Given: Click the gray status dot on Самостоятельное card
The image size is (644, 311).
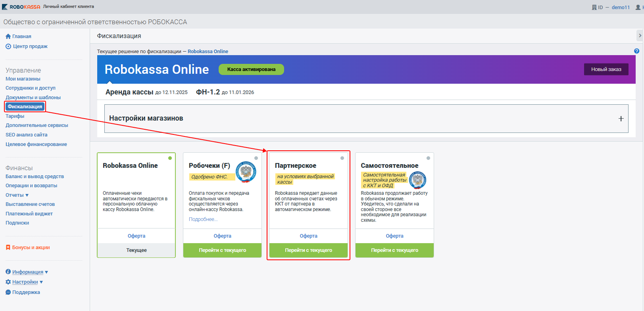Looking at the screenshot, I should (428, 158).
